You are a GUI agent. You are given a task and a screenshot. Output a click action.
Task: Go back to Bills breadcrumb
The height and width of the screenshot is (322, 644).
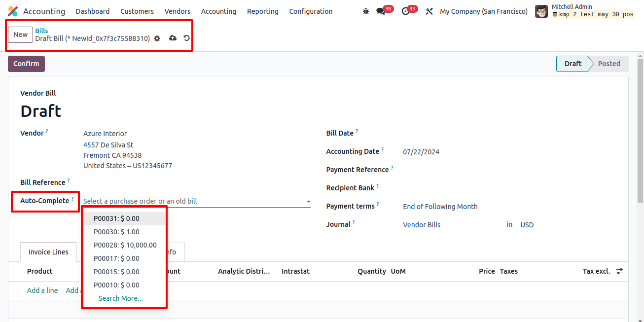click(x=41, y=31)
